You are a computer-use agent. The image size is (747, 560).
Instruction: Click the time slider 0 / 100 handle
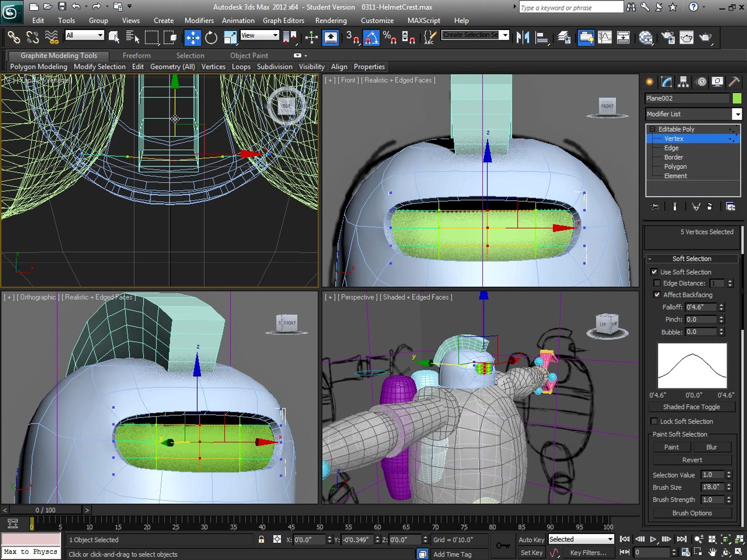[45, 510]
